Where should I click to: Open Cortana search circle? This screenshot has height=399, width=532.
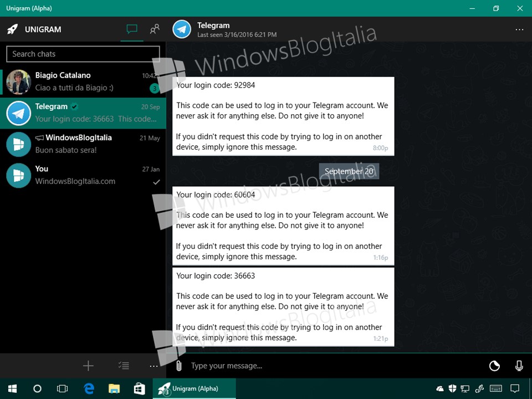click(x=37, y=389)
